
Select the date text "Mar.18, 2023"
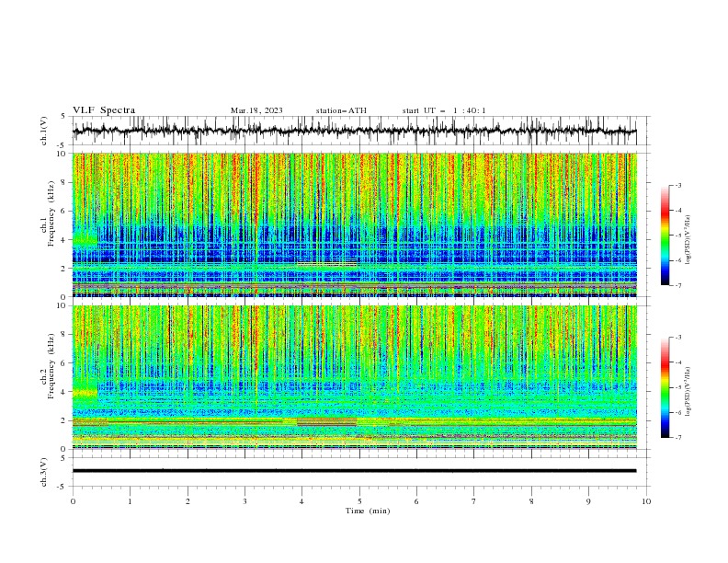pos(256,110)
